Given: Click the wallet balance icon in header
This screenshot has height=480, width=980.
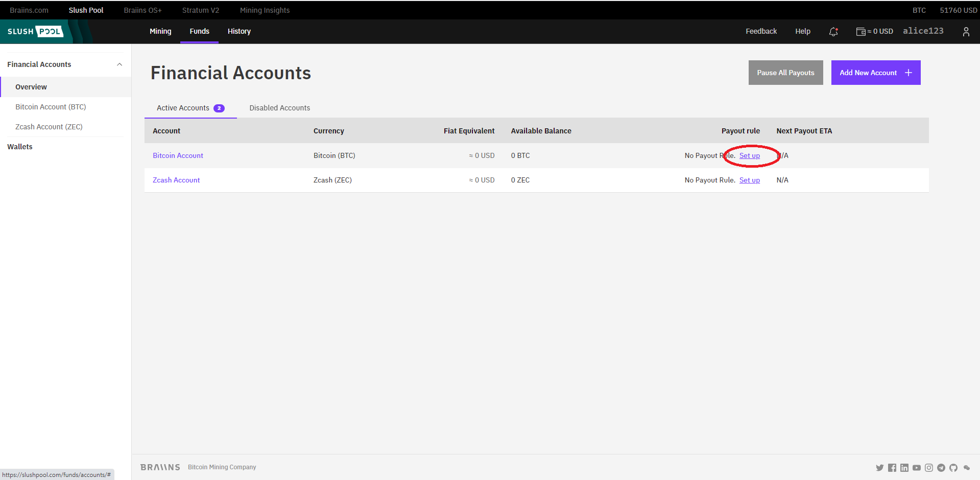Looking at the screenshot, I should click(x=861, y=32).
